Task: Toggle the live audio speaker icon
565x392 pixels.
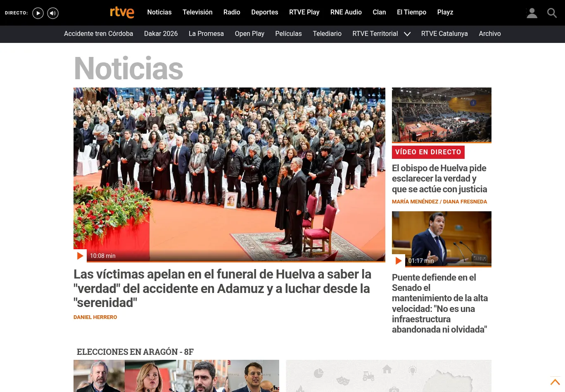Action: pyautogui.click(x=53, y=13)
